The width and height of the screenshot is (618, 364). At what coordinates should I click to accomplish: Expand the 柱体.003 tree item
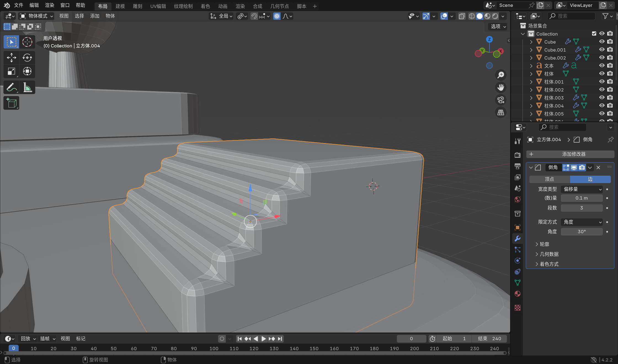pyautogui.click(x=531, y=98)
